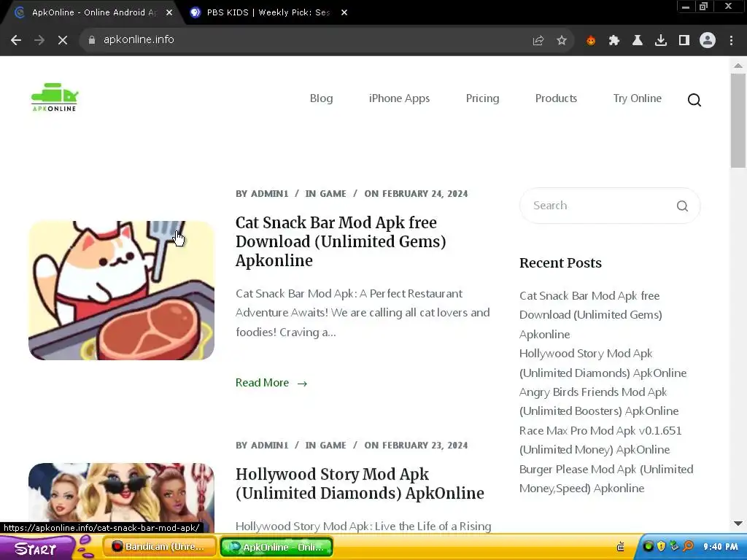747x560 pixels.
Task: Open the iPhone Apps menu item
Action: click(399, 98)
